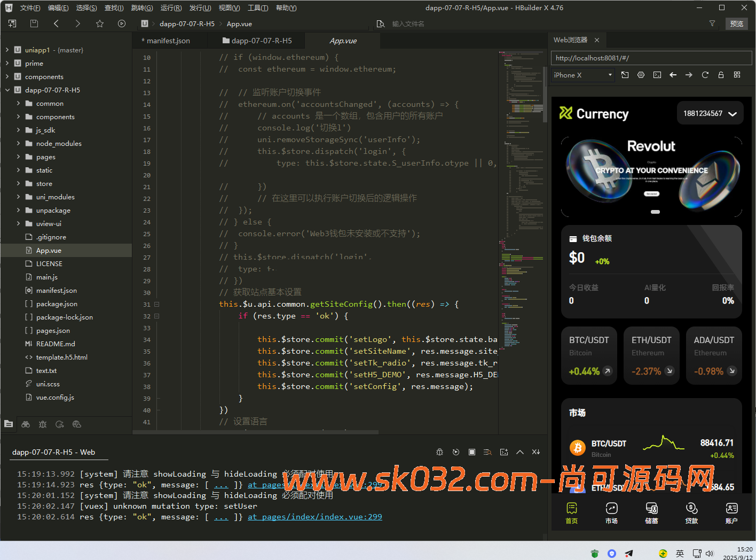Viewport: 756px width, 560px height.
Task: Open the pages/index/index.vue:299 console link
Action: (314, 517)
